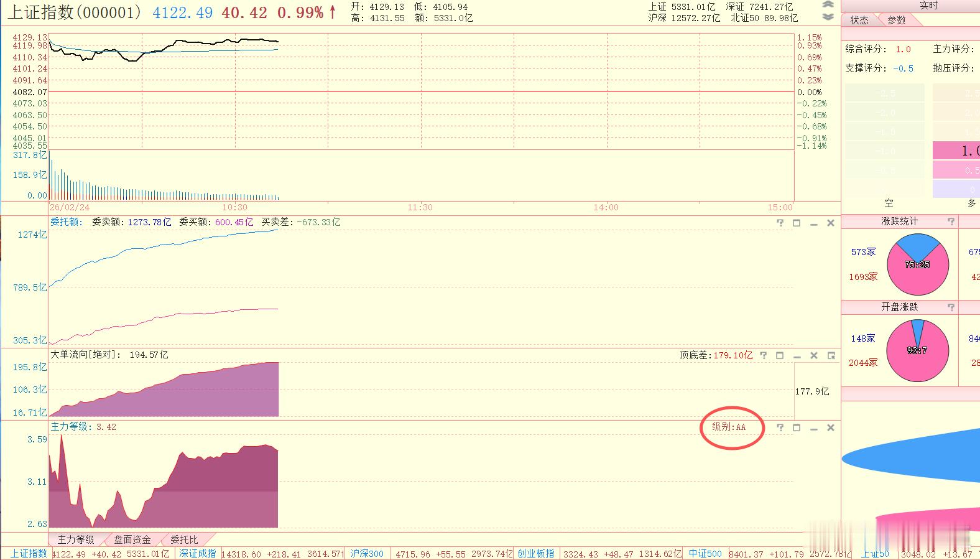This screenshot has width=980, height=560.
Task: Select 深证成指 in the bottom index bar
Action: tap(198, 554)
